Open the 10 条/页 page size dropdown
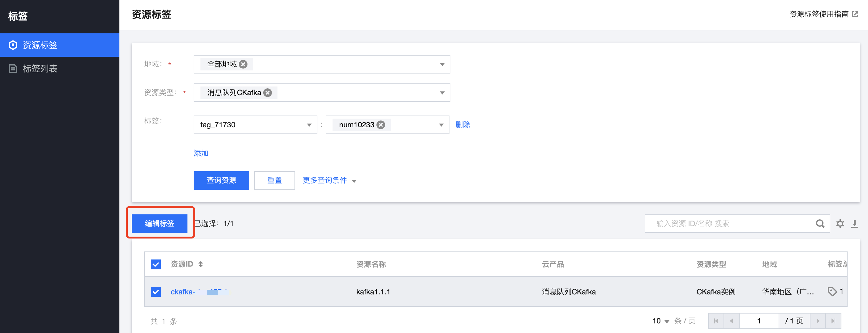Image resolution: width=868 pixels, height=333 pixels. coord(660,321)
